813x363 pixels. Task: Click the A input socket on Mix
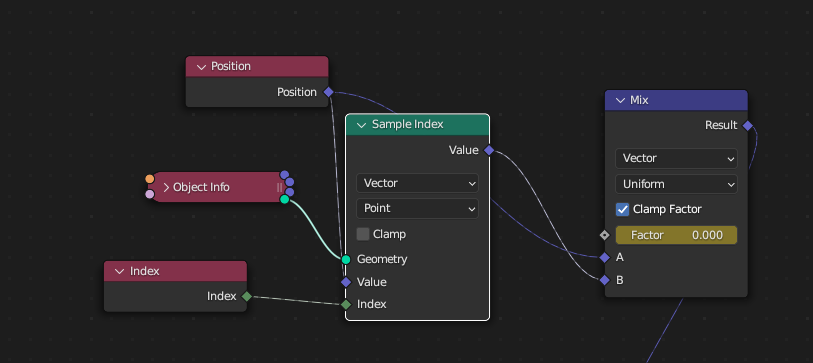[x=604, y=258]
